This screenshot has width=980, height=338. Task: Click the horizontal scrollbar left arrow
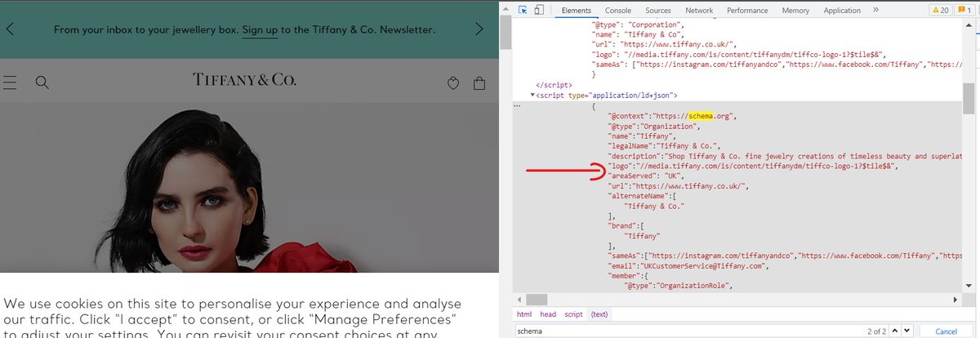click(x=518, y=299)
